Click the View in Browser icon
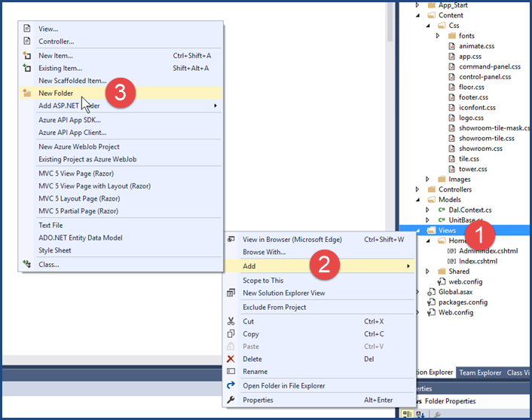Image resolution: width=532 pixels, height=420 pixels. click(231, 240)
